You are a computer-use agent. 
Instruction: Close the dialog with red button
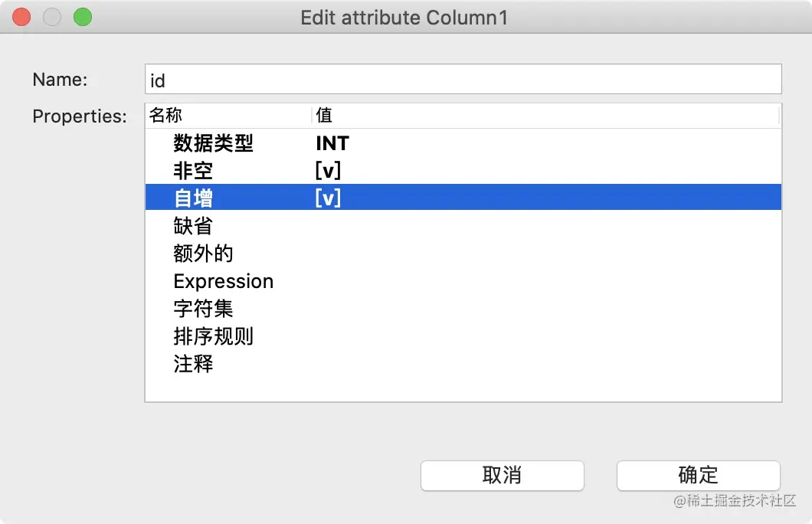tap(21, 17)
